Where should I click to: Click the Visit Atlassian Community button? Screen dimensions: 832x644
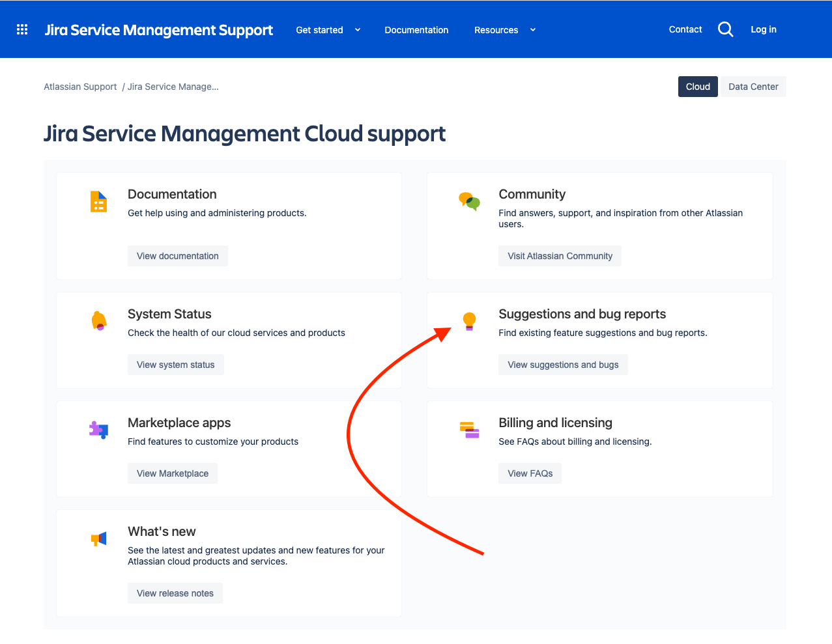coord(559,255)
